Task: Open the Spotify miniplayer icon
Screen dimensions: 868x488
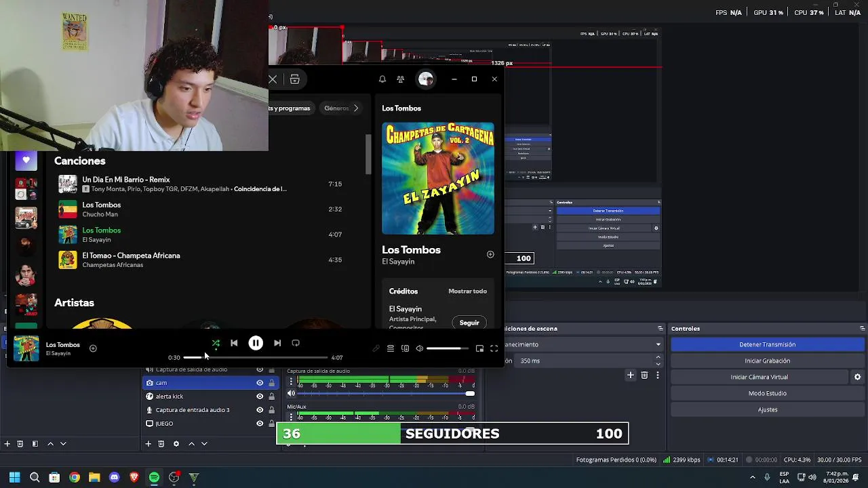Action: pos(479,348)
